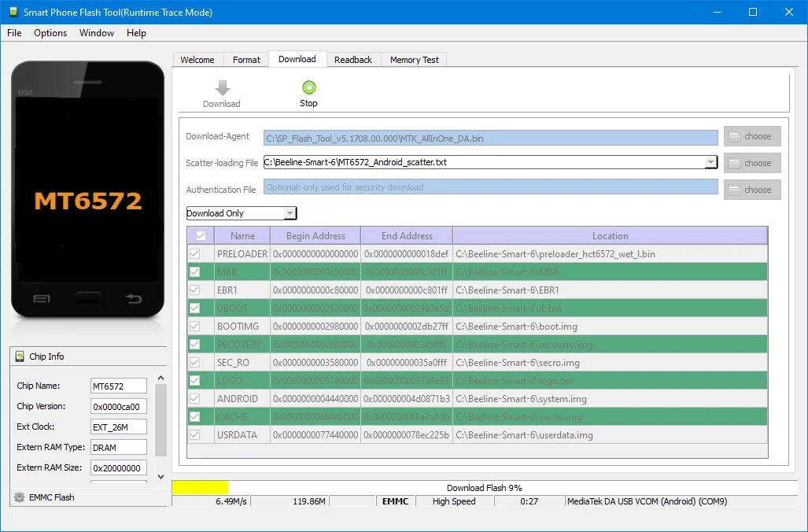Click folder icon on Scatter-loading choose button
This screenshot has height=532, width=808.
point(734,163)
